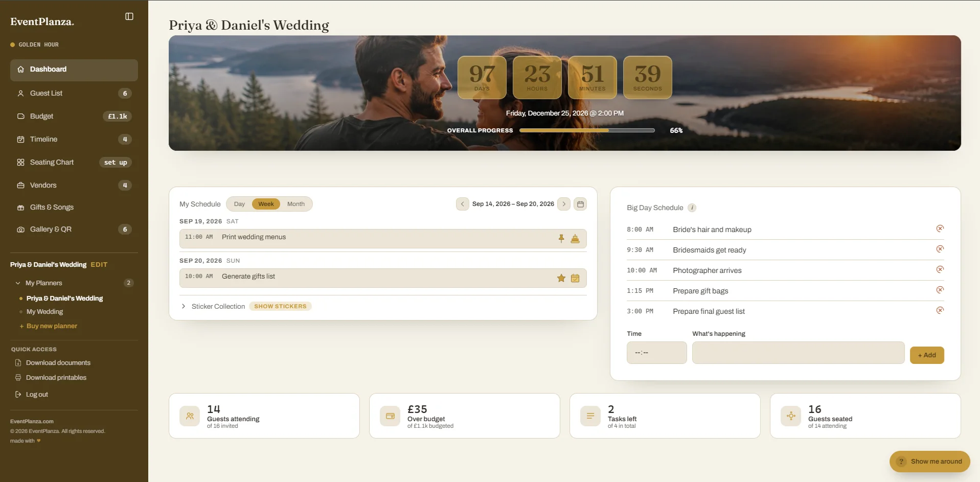Click the Big Day Schedule info icon
Viewport: 980px width, 482px height.
point(692,208)
